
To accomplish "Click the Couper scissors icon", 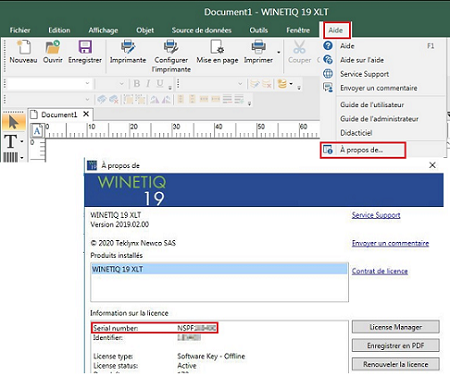I will (x=299, y=47).
